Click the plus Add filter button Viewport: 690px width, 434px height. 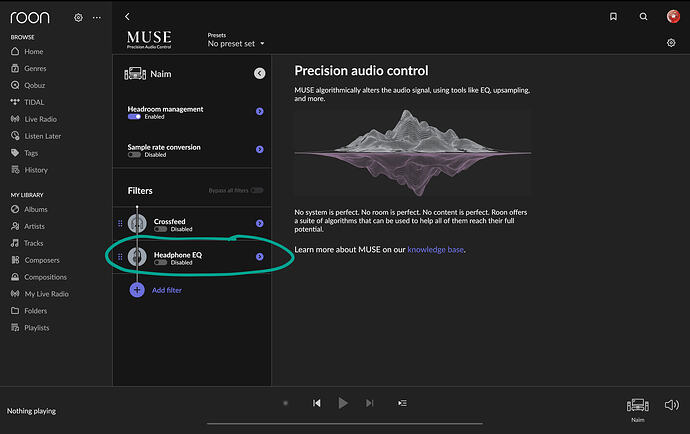point(137,290)
